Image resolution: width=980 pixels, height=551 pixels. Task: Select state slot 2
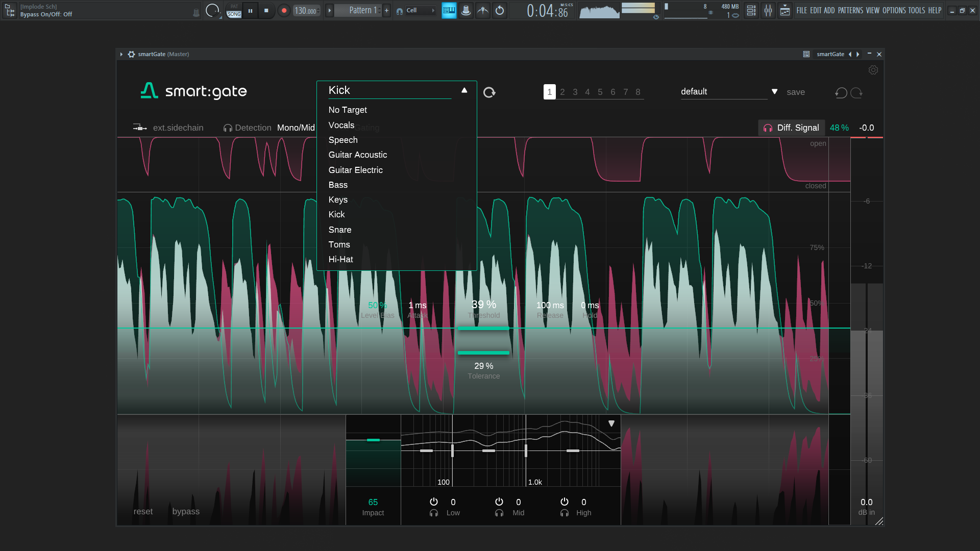pos(562,92)
